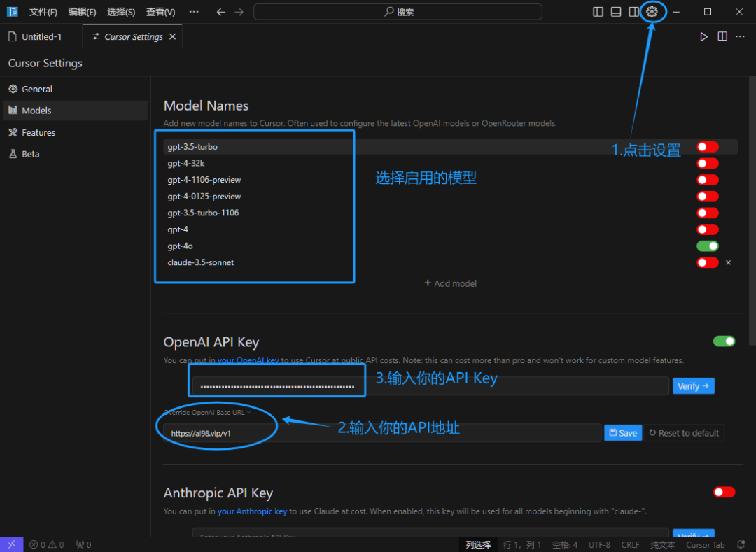Open the General settings page
Screen dimensions: 756x552
click(x=75, y=89)
